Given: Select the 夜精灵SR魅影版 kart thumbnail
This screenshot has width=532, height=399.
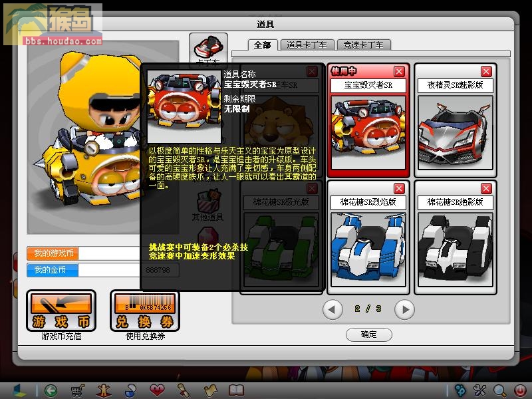Looking at the screenshot, I should [456, 132].
